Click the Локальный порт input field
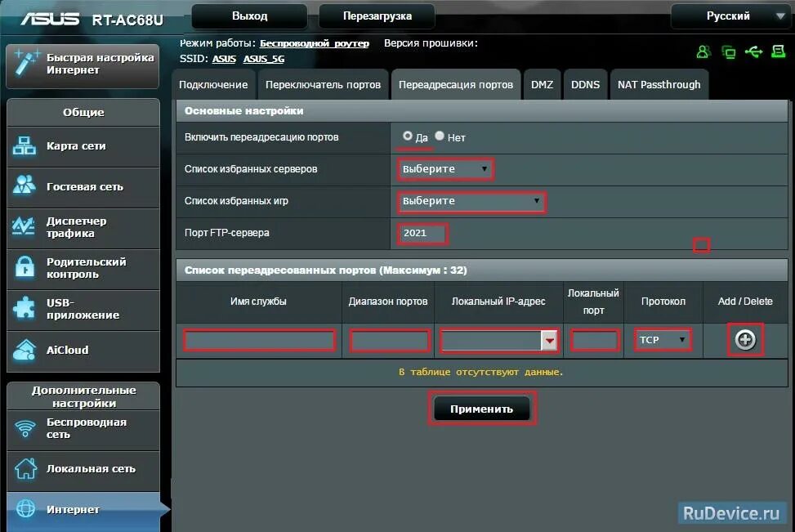The height and width of the screenshot is (532, 795). pyautogui.click(x=594, y=340)
